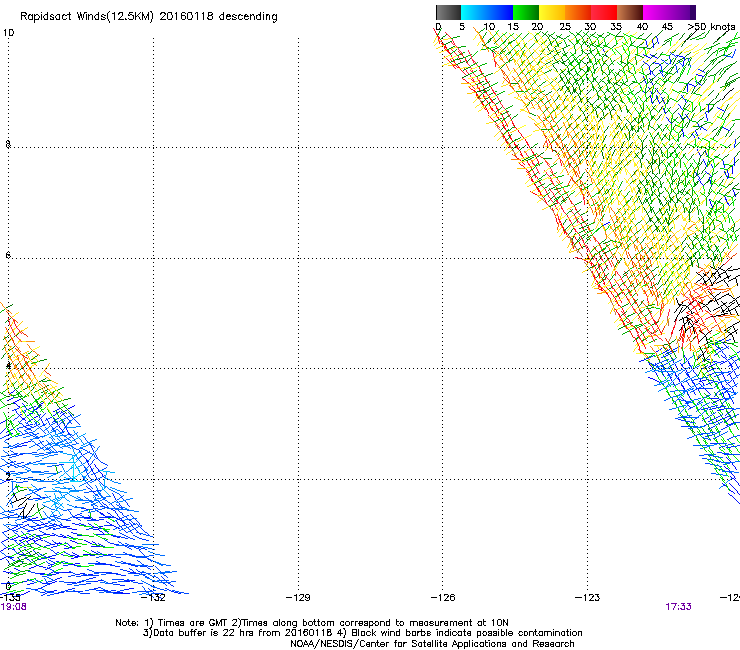The width and height of the screenshot is (740, 650).
Task: Click the '20' legend scale label
Action: (x=537, y=26)
